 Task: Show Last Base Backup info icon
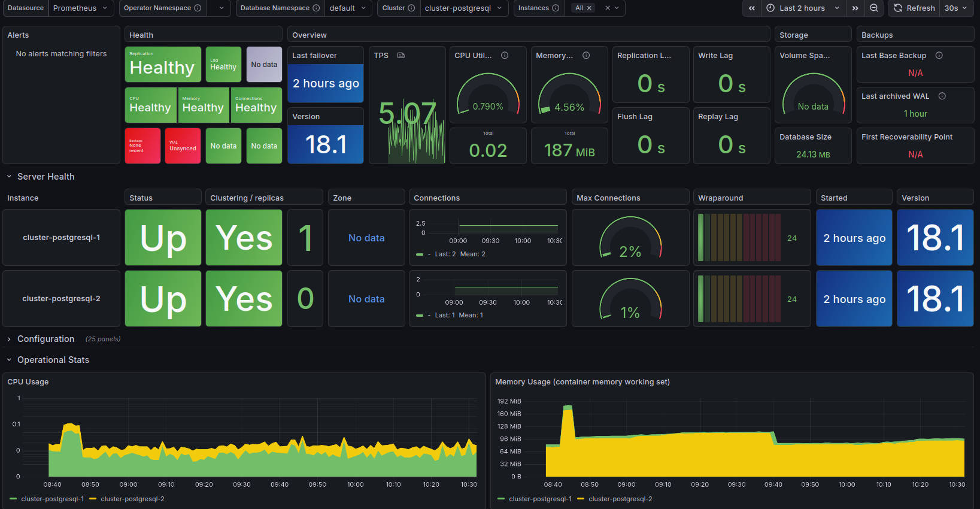[x=939, y=55]
